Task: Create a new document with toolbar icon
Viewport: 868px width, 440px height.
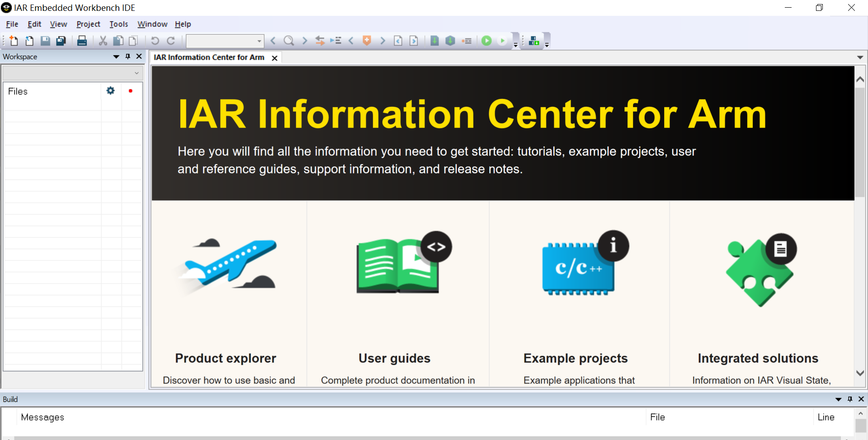Action: click(14, 41)
